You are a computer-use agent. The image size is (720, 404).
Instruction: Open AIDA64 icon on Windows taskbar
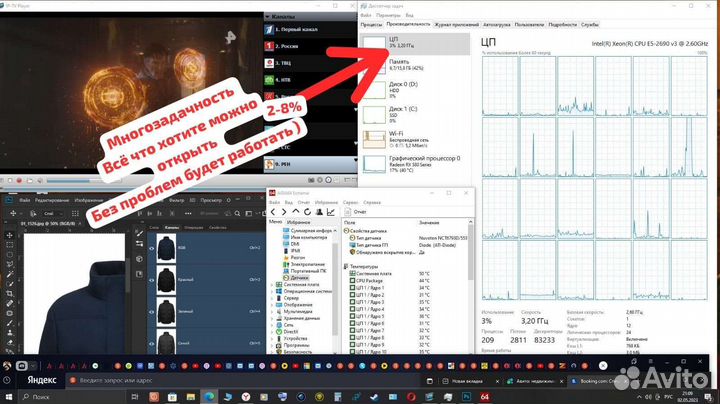click(x=485, y=397)
